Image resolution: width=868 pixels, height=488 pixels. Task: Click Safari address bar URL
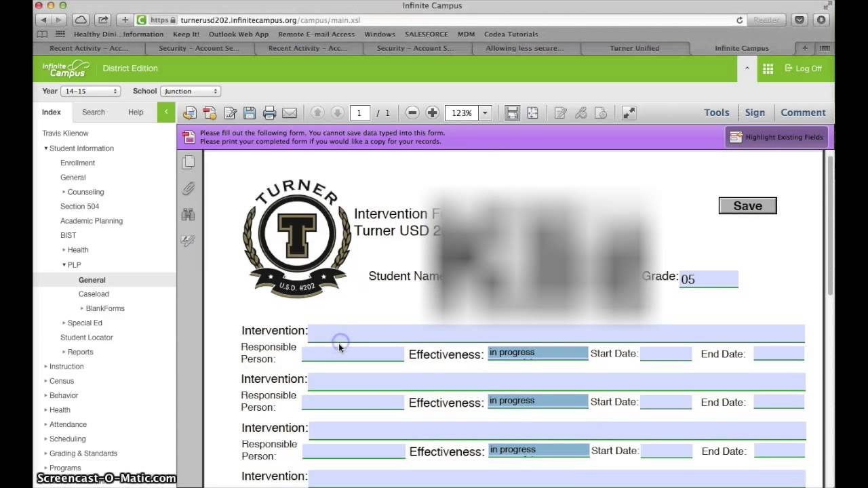pos(270,20)
